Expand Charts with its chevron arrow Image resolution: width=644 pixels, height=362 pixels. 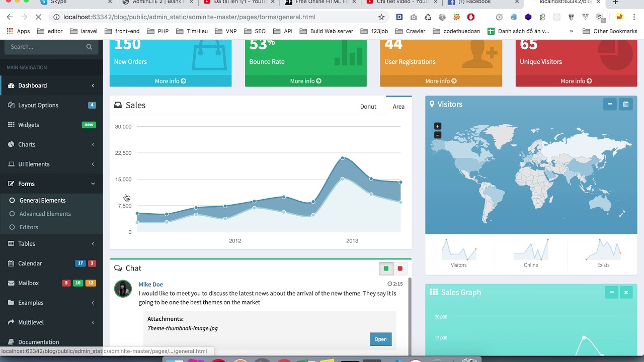[x=93, y=145]
